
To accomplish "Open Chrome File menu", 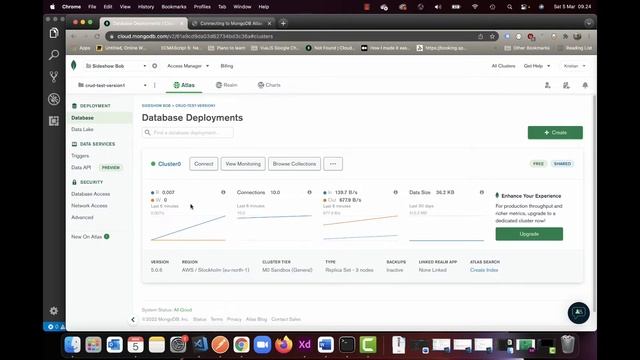I will pyautogui.click(x=92, y=7).
